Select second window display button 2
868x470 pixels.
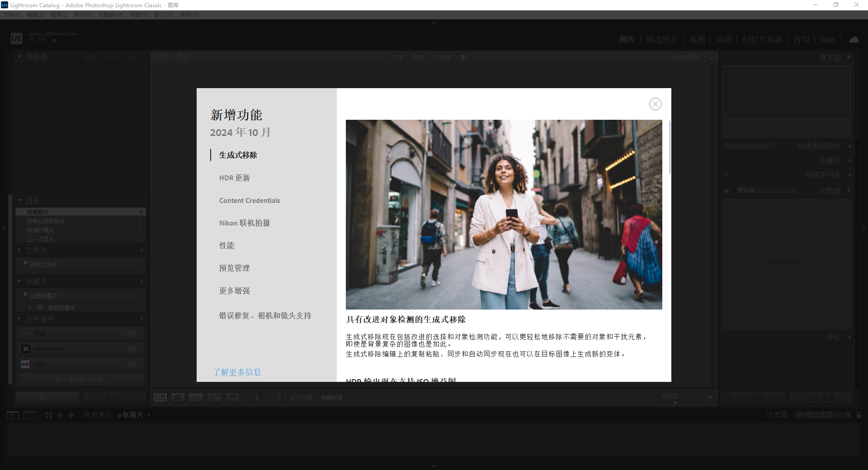click(29, 415)
